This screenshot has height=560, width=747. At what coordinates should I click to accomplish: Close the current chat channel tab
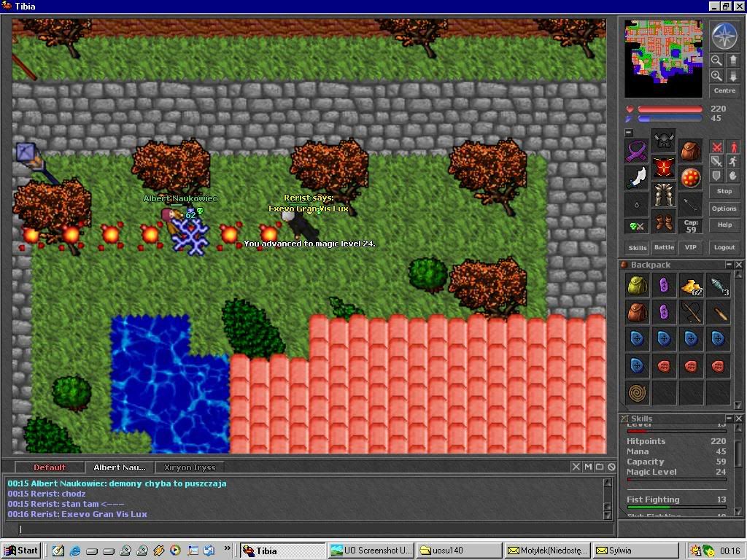click(x=576, y=467)
